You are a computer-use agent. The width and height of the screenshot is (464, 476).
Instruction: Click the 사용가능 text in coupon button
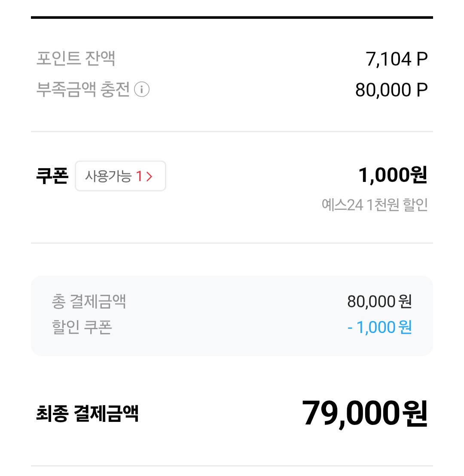108,176
